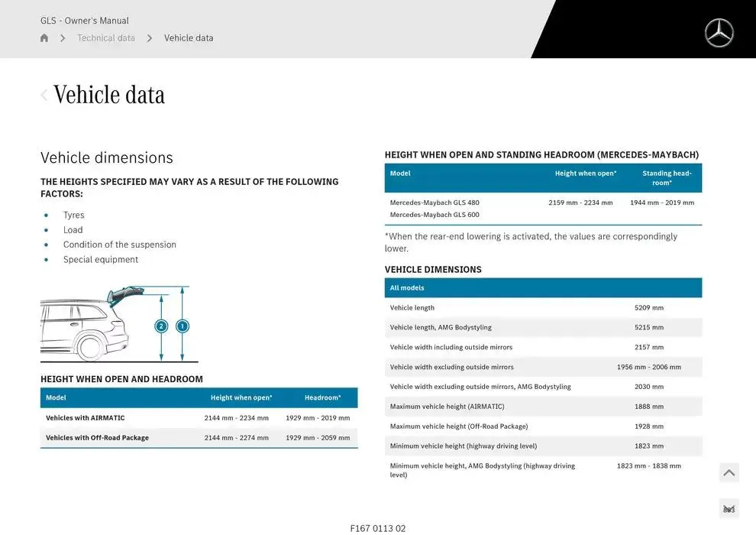Select the Vehicles with AIRMATIC row

199,418
